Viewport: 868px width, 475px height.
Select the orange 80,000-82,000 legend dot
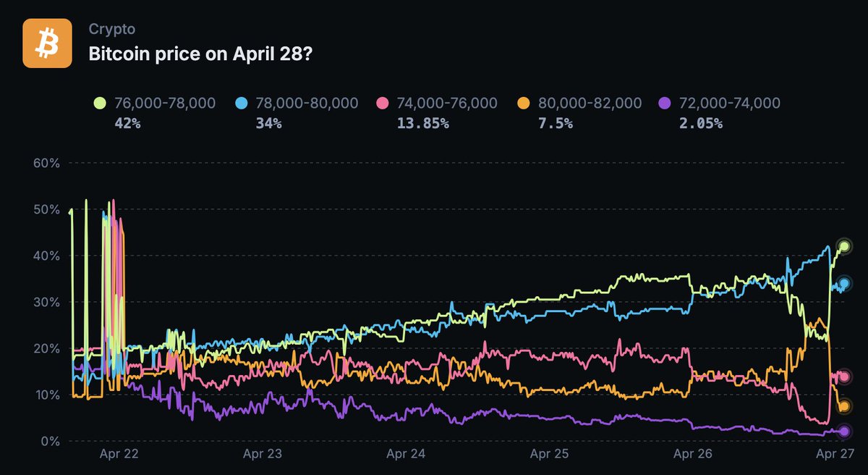coord(525,104)
